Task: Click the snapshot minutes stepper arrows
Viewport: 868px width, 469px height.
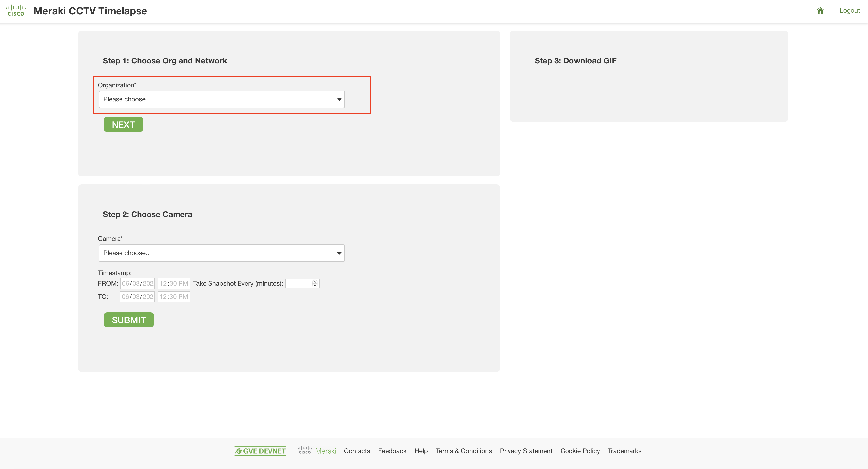Action: click(x=315, y=283)
